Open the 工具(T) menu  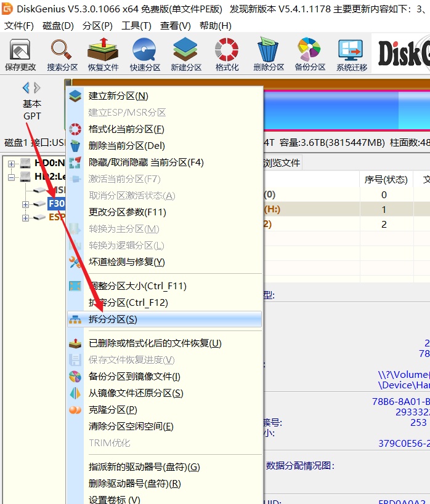[x=136, y=25]
